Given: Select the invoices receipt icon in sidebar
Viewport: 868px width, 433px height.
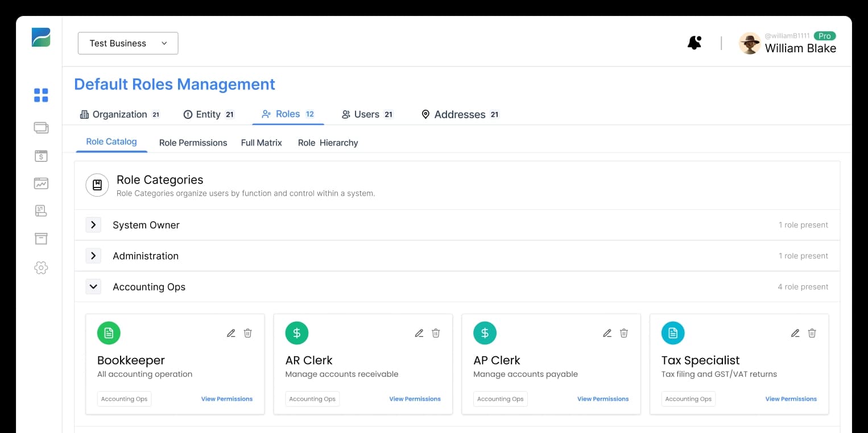Looking at the screenshot, I should 41,211.
